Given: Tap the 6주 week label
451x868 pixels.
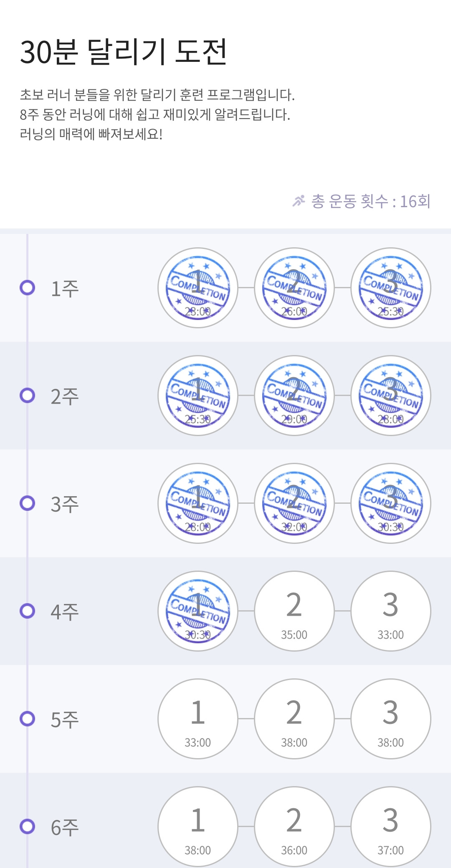Looking at the screenshot, I should pyautogui.click(x=65, y=827).
